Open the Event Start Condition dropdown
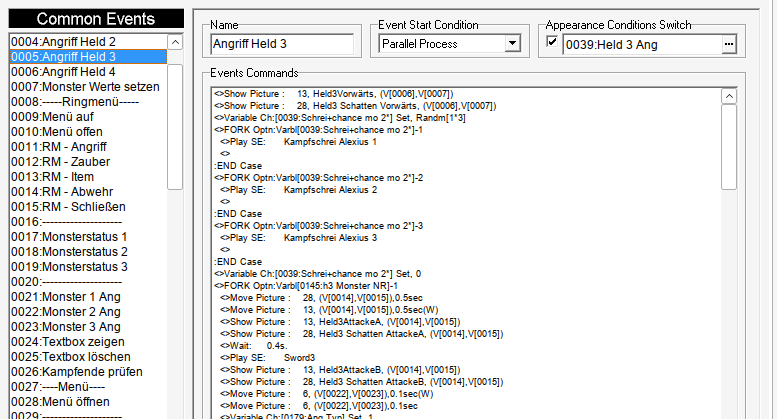This screenshot has height=419, width=777. 512,44
